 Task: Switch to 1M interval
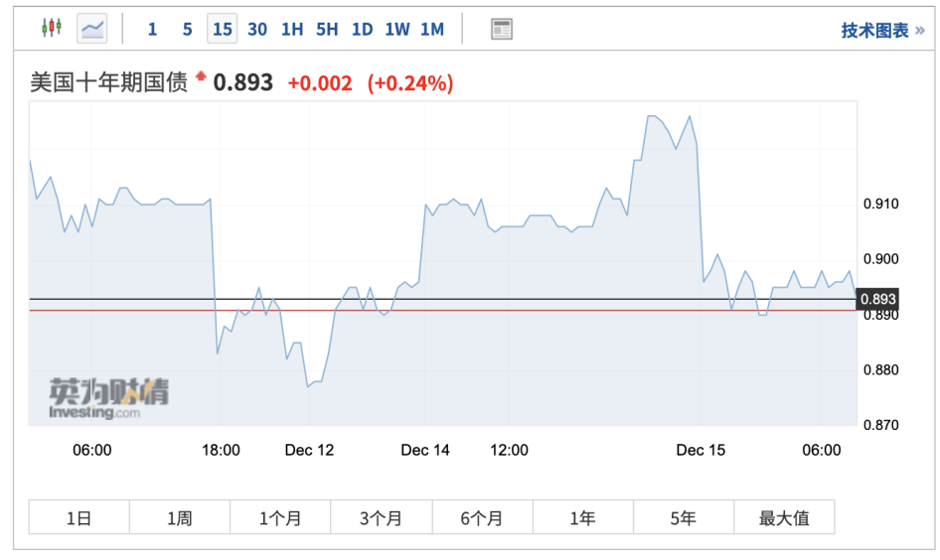click(x=432, y=29)
